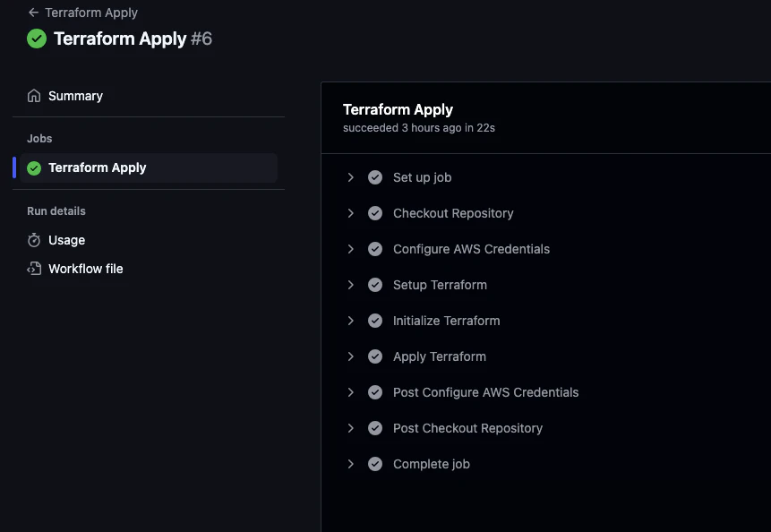Click the green success icon in the title
Screen dimensions: 771x532
pyautogui.click(x=37, y=39)
